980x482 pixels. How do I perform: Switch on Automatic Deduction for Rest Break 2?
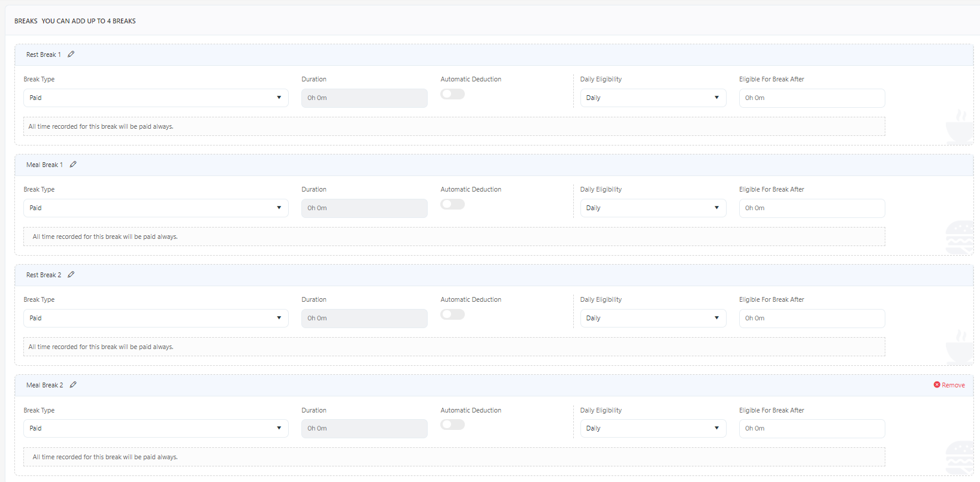(x=452, y=314)
